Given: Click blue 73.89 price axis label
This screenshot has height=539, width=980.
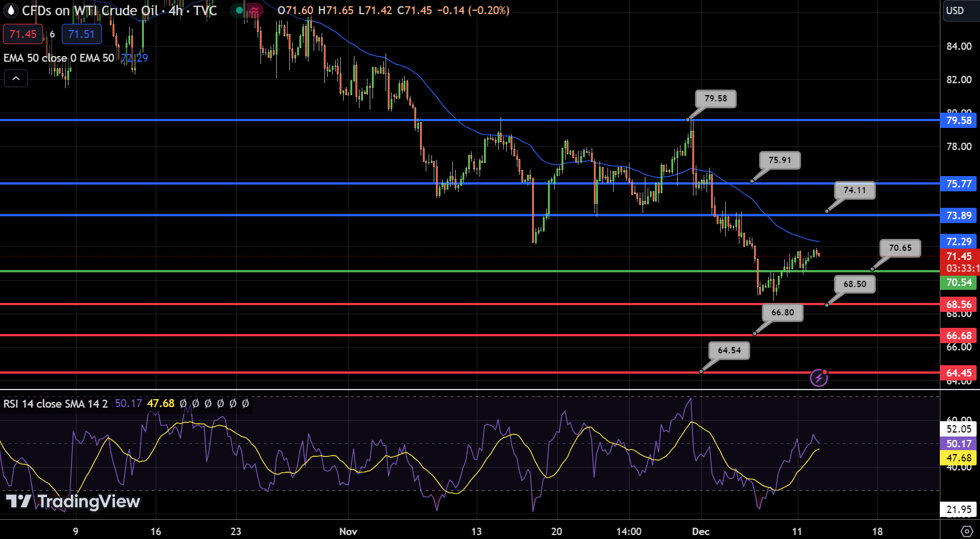Looking at the screenshot, I should (959, 215).
